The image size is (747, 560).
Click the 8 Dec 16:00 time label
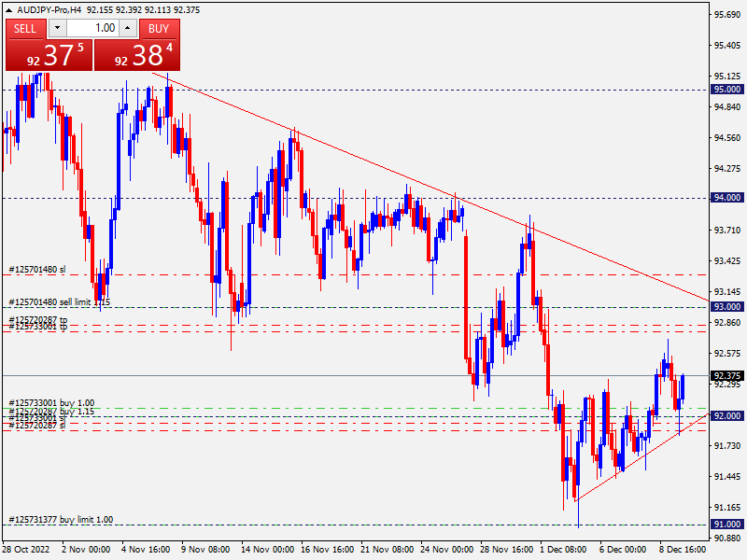(x=683, y=549)
